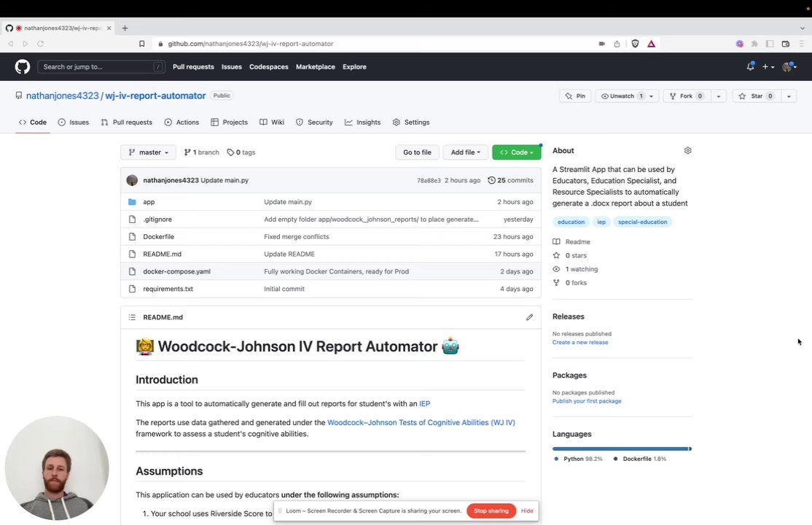812x525 pixels.
Task: Click Go to file button
Action: [418, 152]
